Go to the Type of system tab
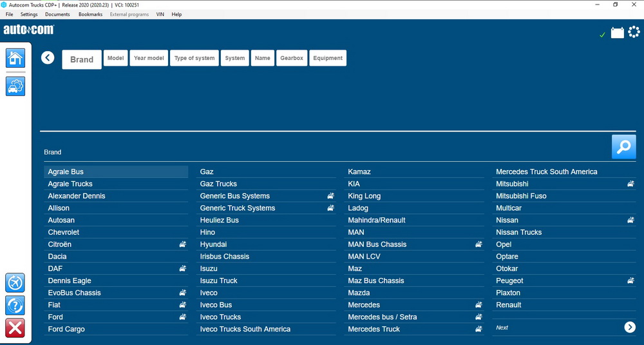The image size is (644, 345). (194, 58)
